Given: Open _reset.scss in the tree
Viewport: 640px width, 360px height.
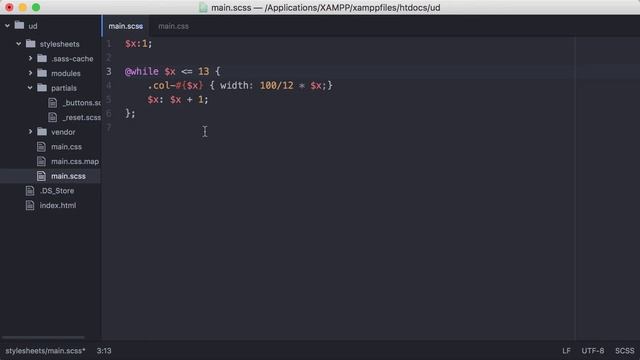Looking at the screenshot, I should click(82, 118).
